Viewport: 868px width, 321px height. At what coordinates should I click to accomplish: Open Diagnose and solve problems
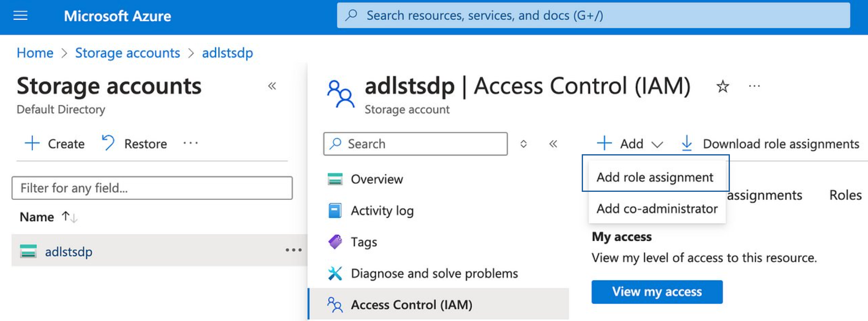[434, 273]
